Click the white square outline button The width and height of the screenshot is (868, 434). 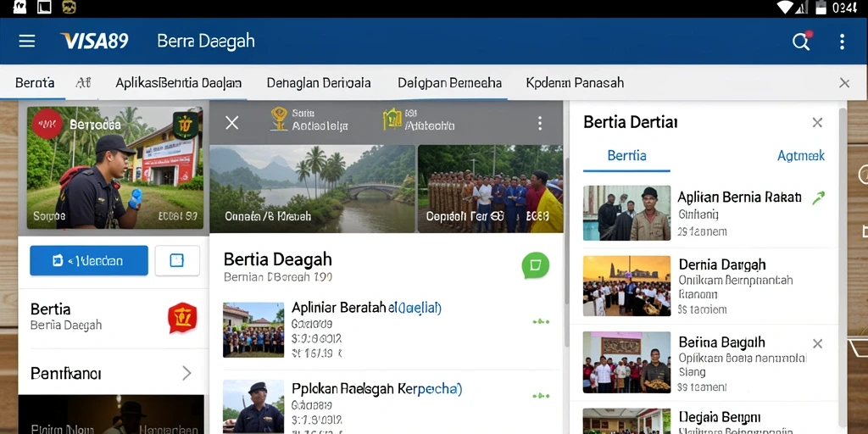[177, 261]
